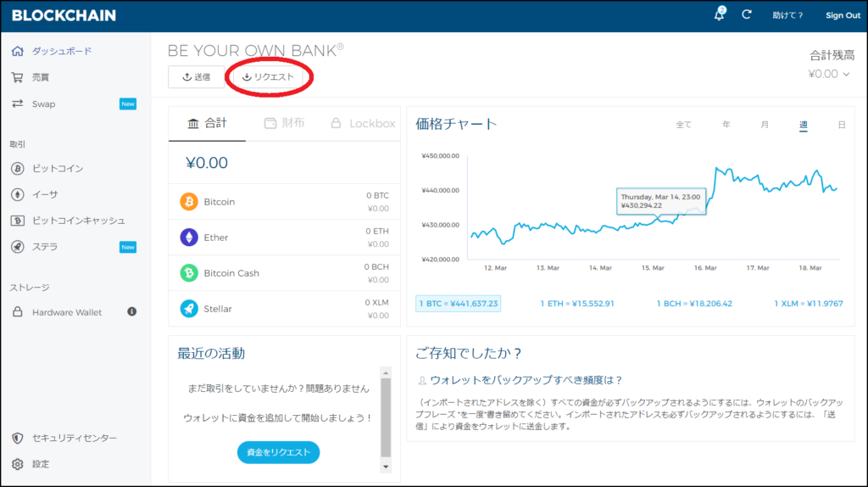Click Sign Out
The image size is (868, 487).
pyautogui.click(x=843, y=15)
